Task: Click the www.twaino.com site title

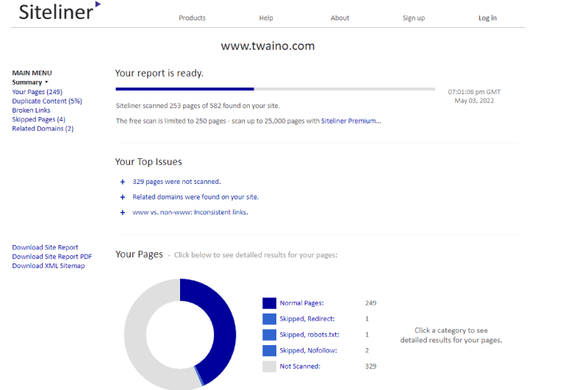Action: [268, 46]
